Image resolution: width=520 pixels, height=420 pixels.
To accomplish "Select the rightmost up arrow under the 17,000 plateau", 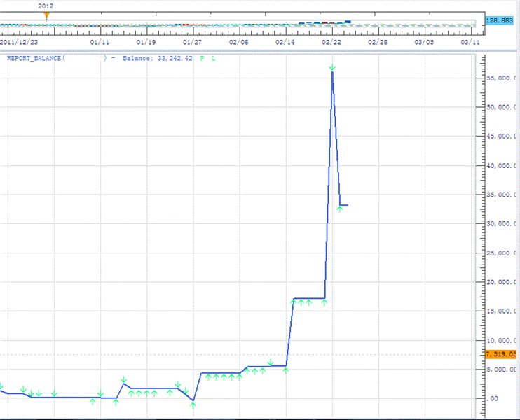I will pos(324,302).
